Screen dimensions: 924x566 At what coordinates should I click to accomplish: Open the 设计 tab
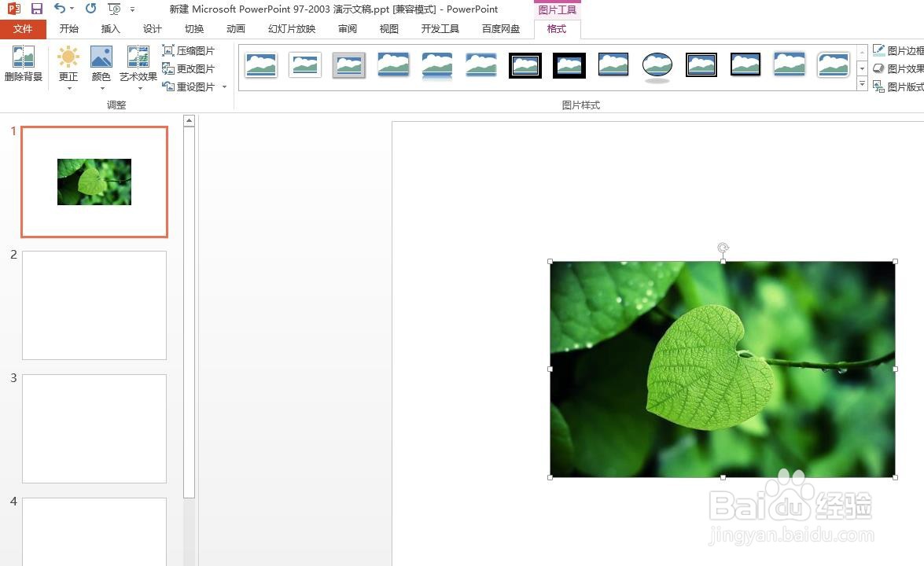tap(152, 29)
